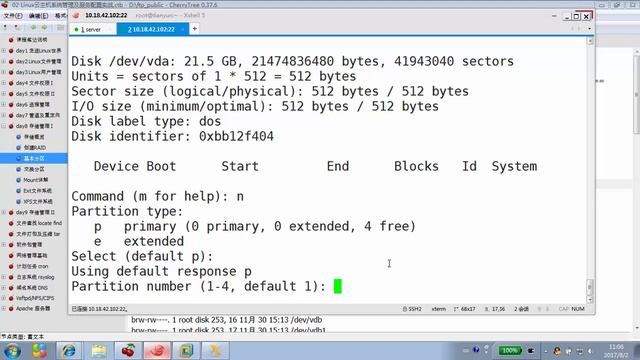Select the 'Ext' filesystem child node
The width and height of the screenshot is (640, 360).
pyautogui.click(x=37, y=191)
